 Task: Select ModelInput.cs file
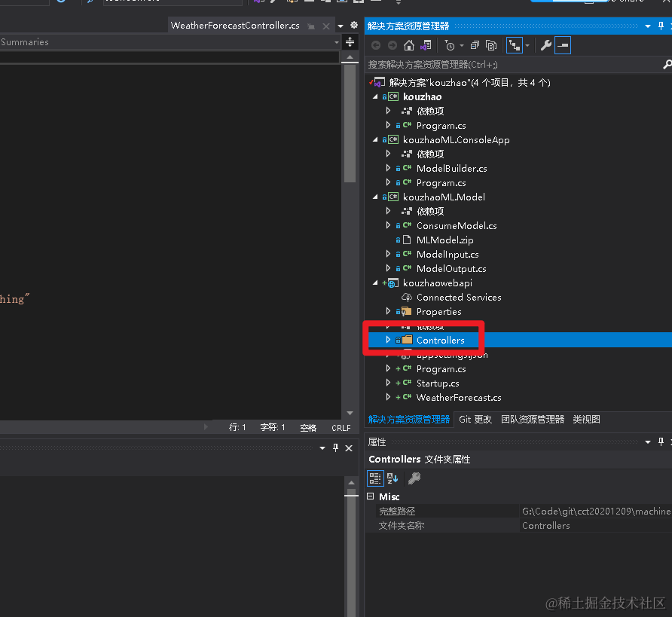[447, 255]
